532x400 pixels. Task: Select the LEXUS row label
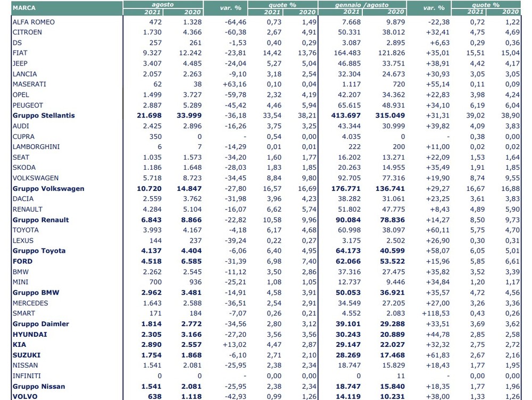[x=23, y=240]
